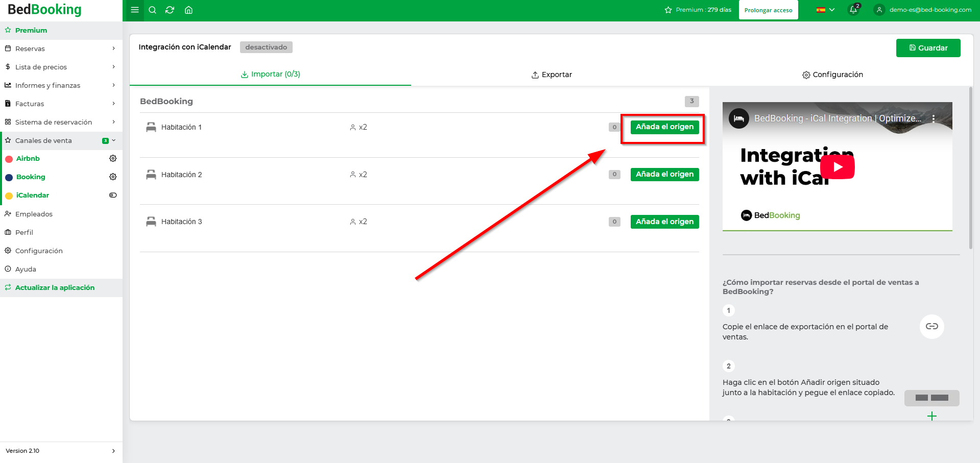Image resolution: width=980 pixels, height=463 pixels.
Task: Click the Habitación 2 room name
Action: pos(181,175)
